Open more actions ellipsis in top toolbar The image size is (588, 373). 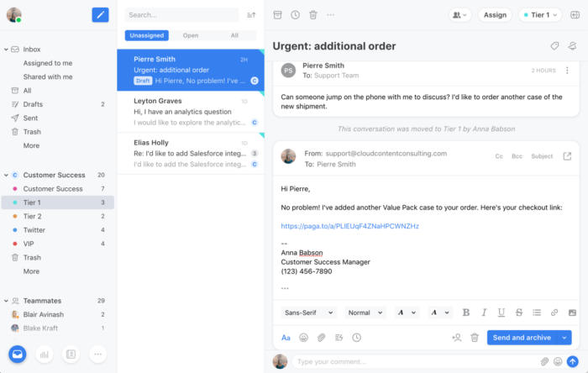330,15
